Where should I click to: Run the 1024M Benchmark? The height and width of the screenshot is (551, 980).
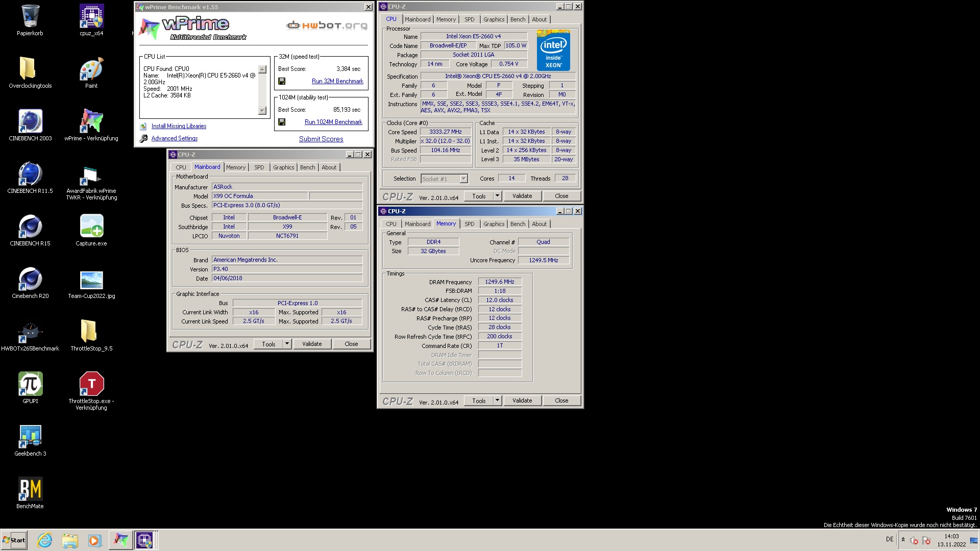point(333,122)
